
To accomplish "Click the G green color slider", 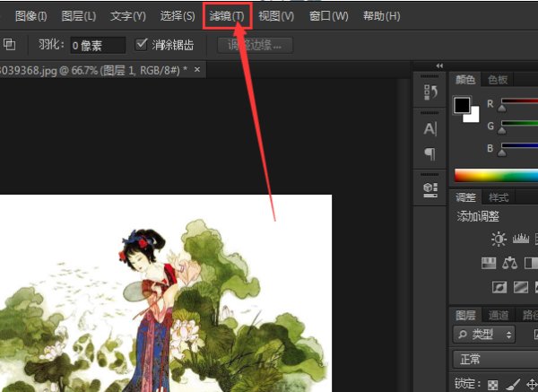I will [x=519, y=124].
